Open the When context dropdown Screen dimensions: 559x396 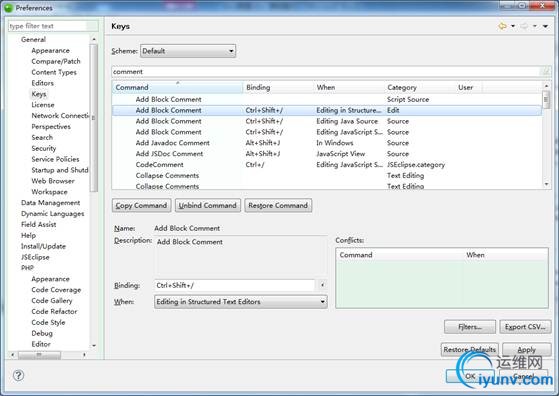point(241,302)
